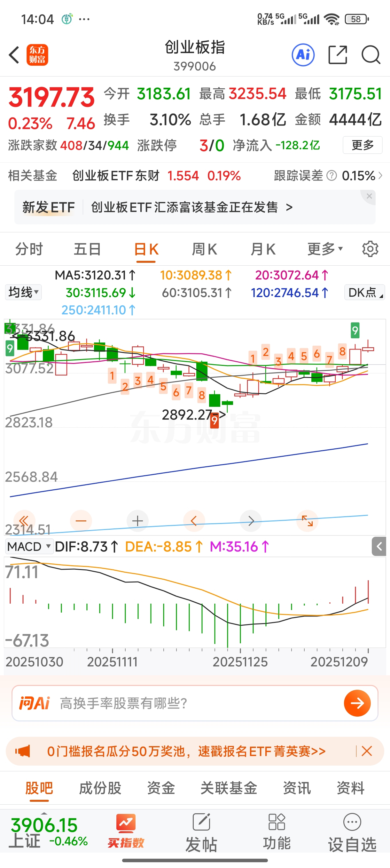
Task: Select the 月K chart tab
Action: pyautogui.click(x=263, y=249)
